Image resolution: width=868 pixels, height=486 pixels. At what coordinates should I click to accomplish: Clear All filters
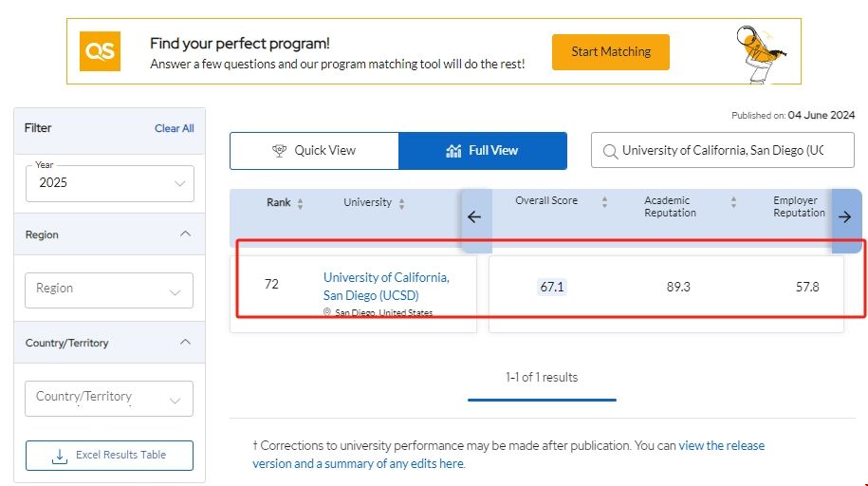(x=175, y=128)
